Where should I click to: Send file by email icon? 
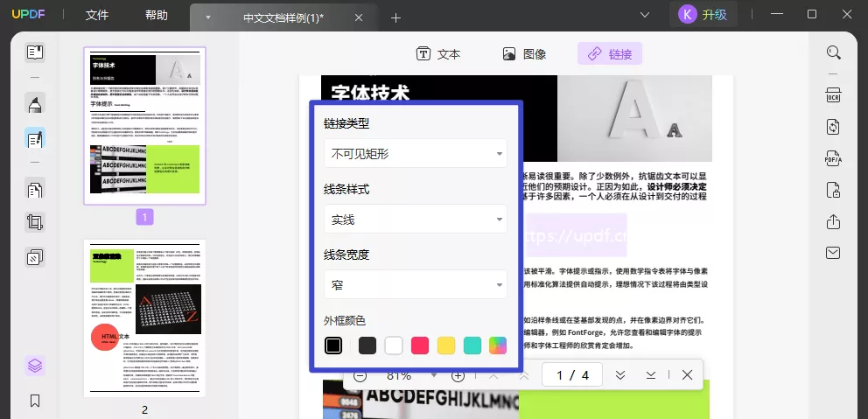click(x=833, y=253)
